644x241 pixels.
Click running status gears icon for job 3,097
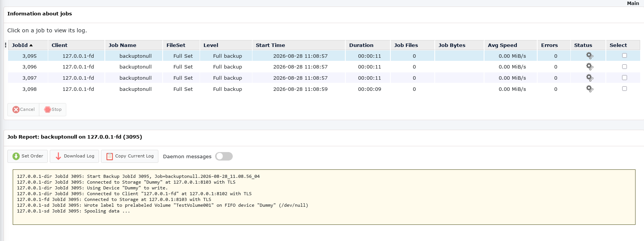(590, 77)
